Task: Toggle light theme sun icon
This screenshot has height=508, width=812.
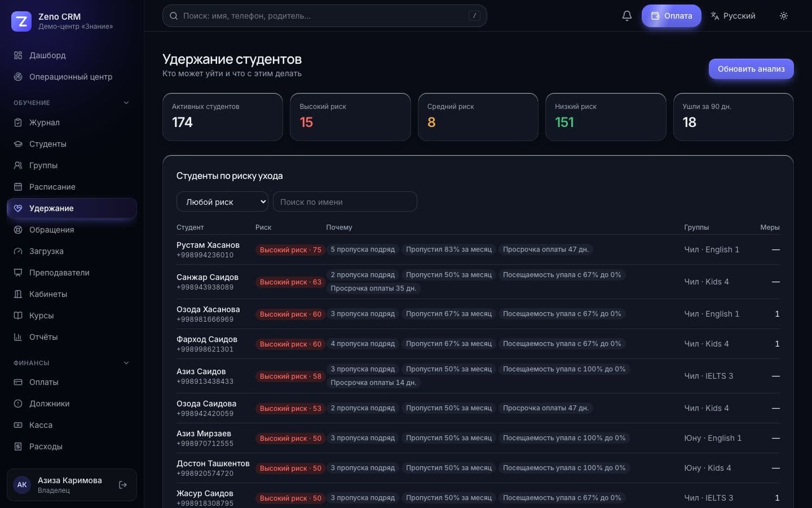Action: click(x=783, y=16)
